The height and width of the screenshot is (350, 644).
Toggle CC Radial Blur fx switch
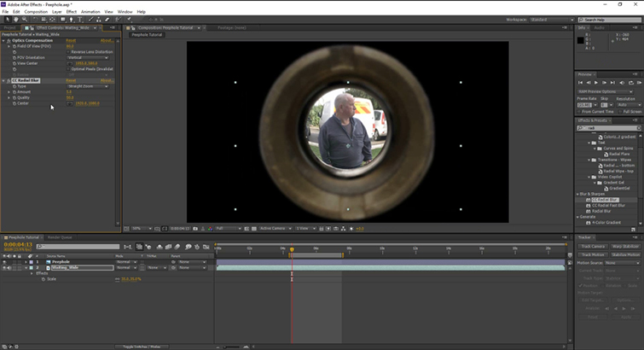[x=9, y=80]
